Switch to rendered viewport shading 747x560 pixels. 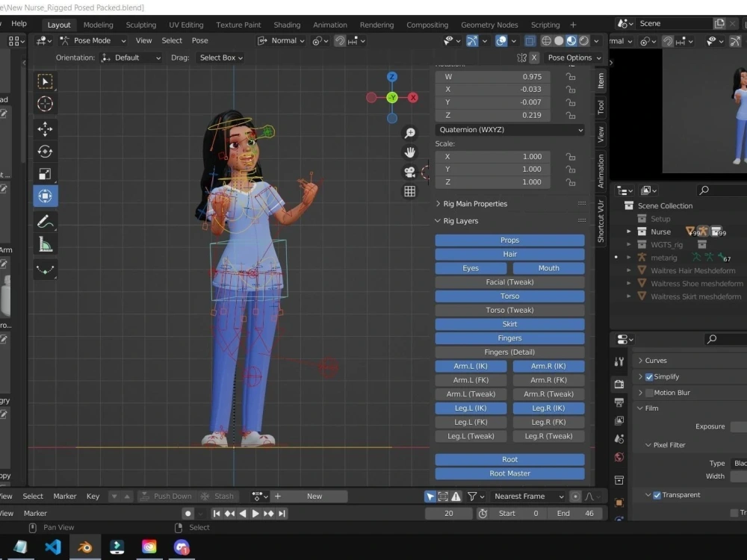pos(583,41)
